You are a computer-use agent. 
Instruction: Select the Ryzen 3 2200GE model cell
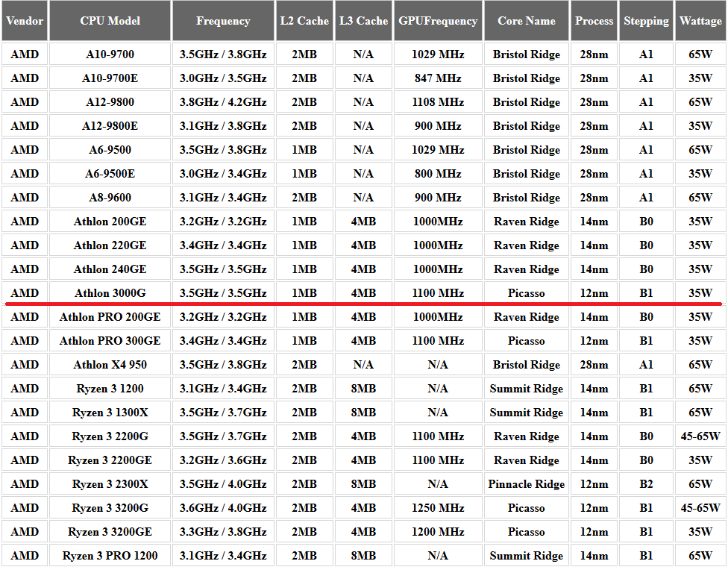(110, 460)
